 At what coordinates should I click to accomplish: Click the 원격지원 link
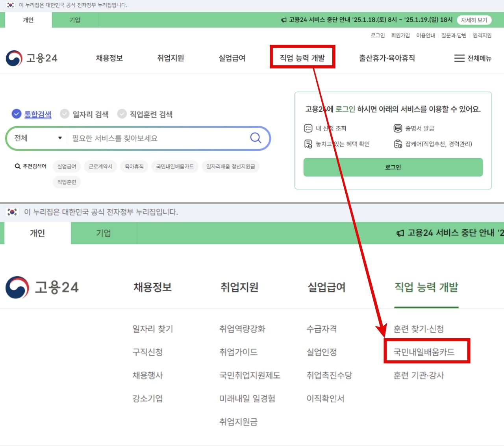(x=482, y=35)
